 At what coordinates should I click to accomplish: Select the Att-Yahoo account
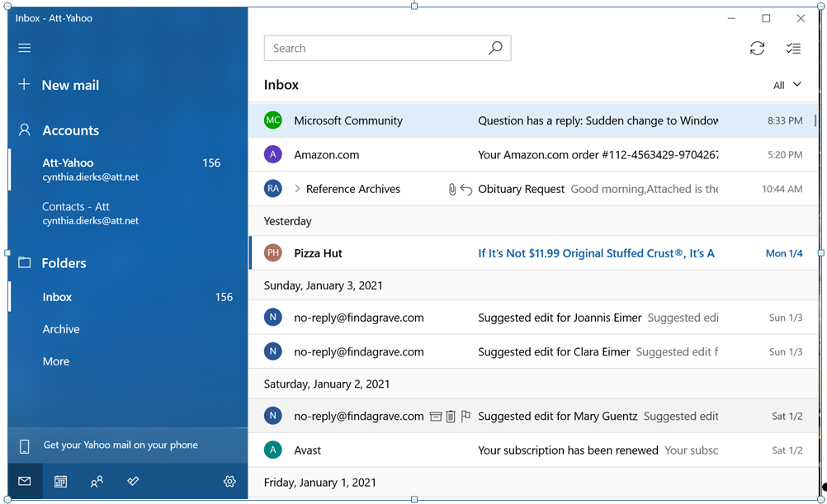[x=128, y=169]
